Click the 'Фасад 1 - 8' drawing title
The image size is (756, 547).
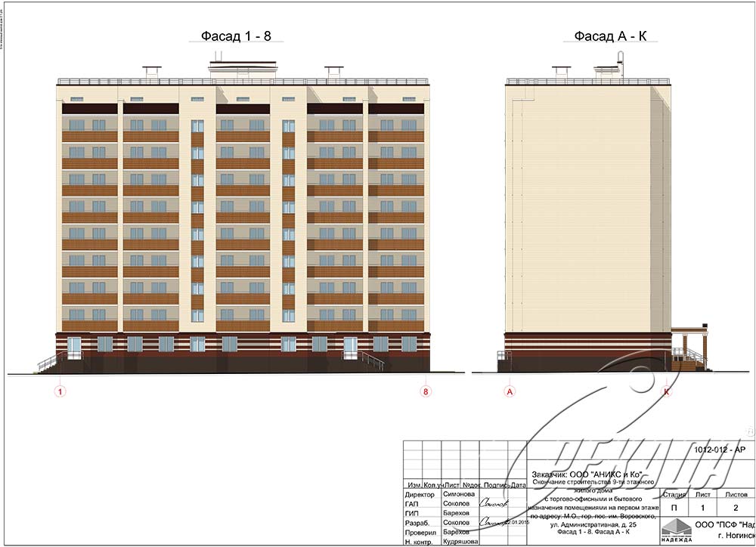[x=236, y=36]
